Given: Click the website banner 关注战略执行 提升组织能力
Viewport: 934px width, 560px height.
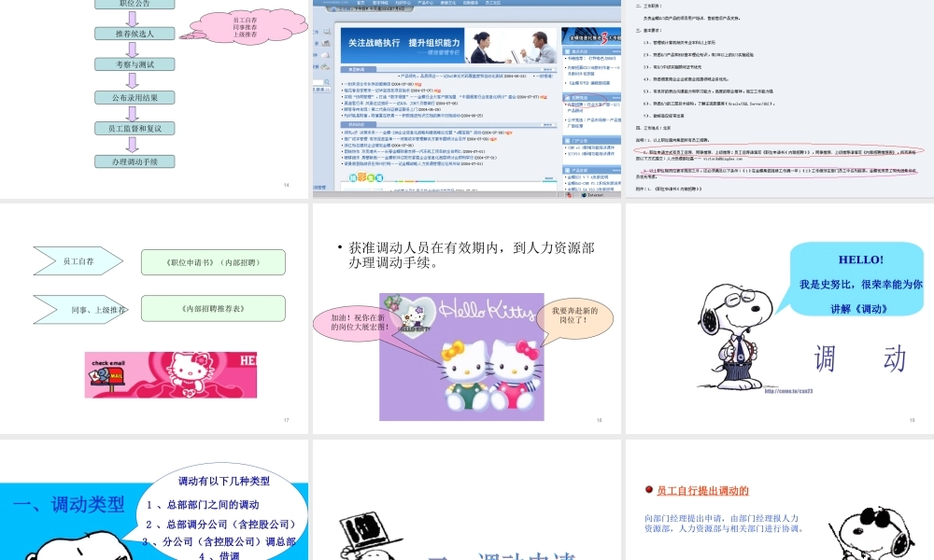Looking at the screenshot, I should [x=403, y=44].
